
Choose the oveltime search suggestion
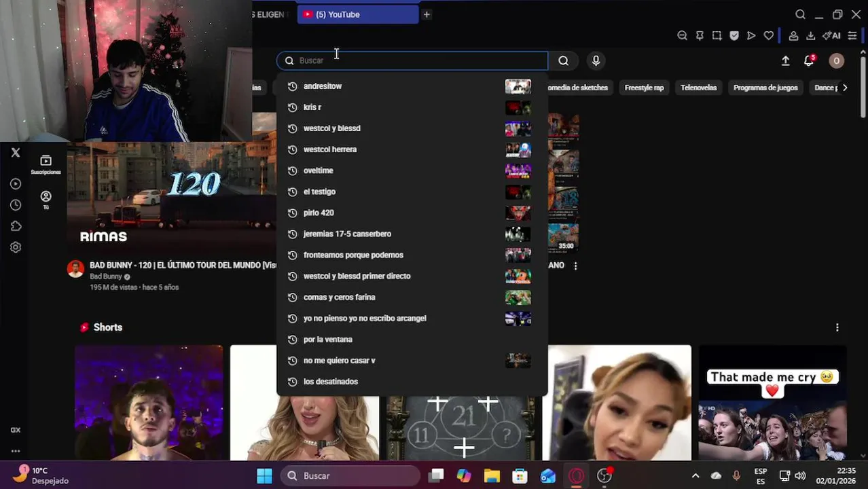point(412,170)
